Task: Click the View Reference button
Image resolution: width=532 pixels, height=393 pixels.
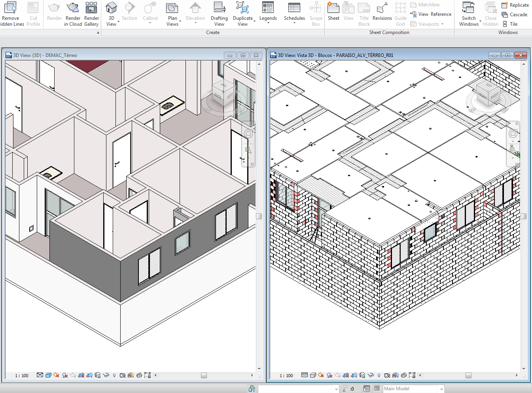Action: click(431, 14)
